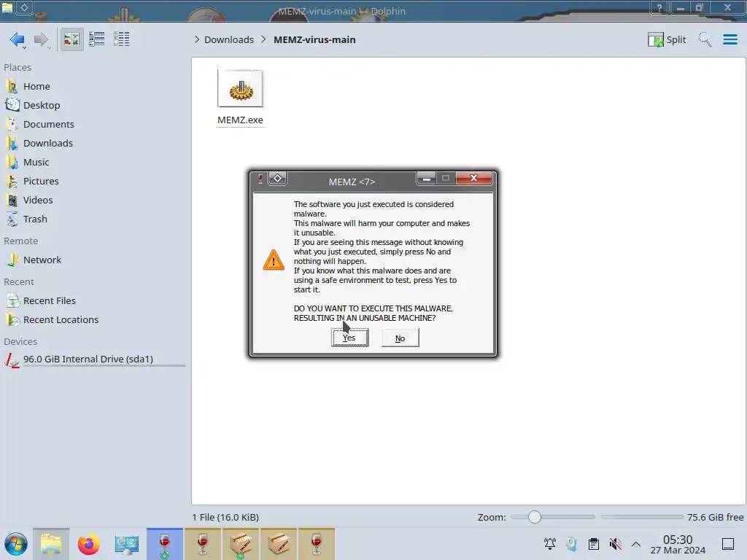Switch to Compact view mode
Image resolution: width=747 pixels, height=560 pixels.
click(97, 39)
